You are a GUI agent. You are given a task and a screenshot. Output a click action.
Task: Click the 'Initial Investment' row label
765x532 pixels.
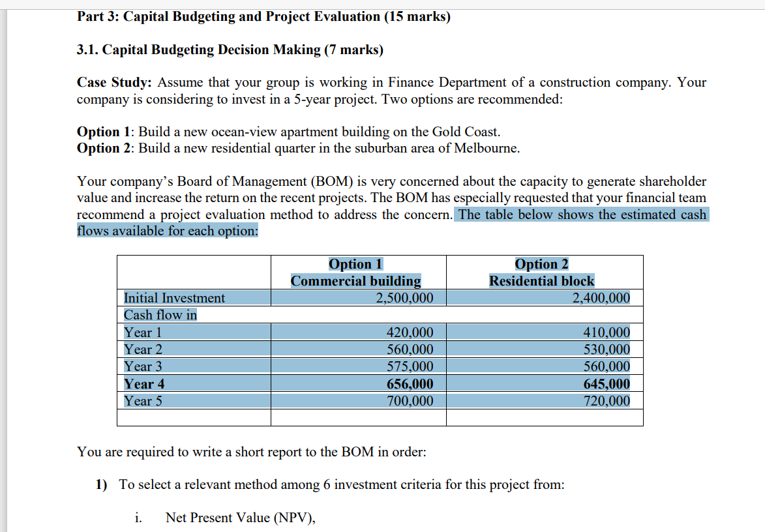(x=174, y=298)
